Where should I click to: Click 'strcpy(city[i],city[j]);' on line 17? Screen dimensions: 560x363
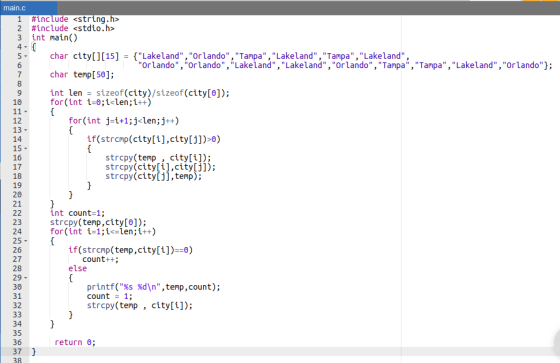click(160, 167)
